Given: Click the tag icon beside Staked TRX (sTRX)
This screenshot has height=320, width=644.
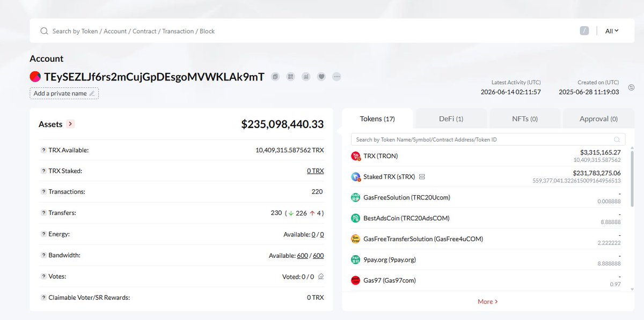Looking at the screenshot, I should point(422,176).
